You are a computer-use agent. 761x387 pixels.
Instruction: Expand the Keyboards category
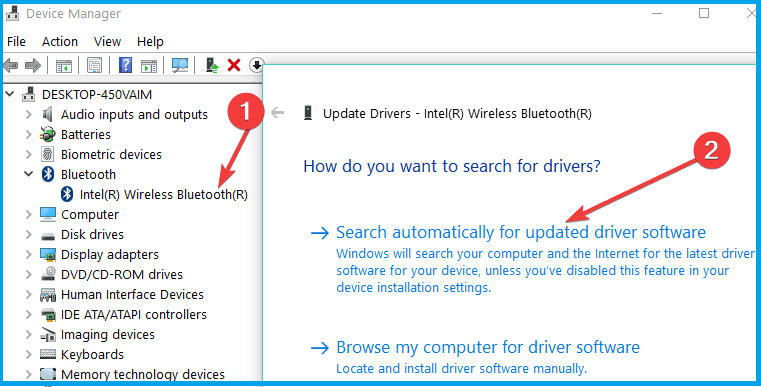coord(29,354)
